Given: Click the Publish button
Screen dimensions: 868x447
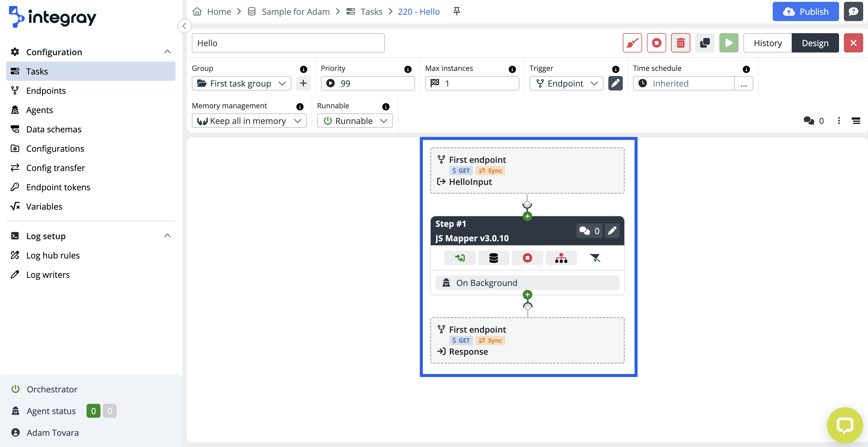Looking at the screenshot, I should (805, 11).
